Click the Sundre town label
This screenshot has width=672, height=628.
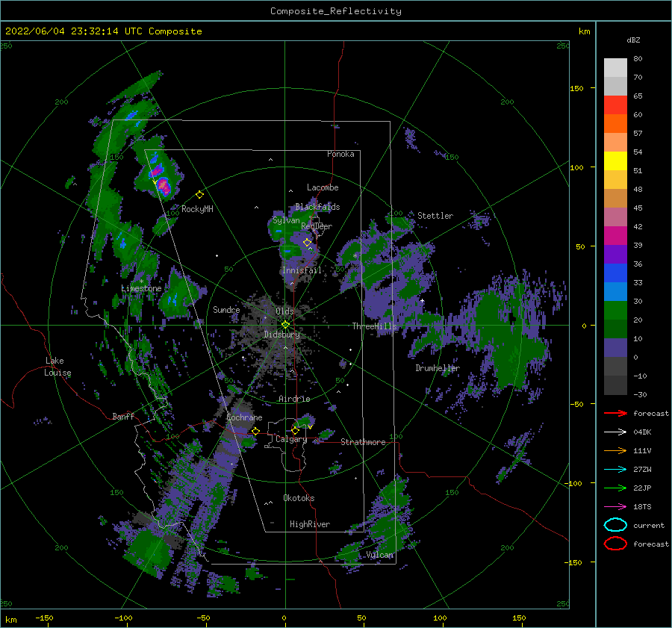[x=226, y=309]
